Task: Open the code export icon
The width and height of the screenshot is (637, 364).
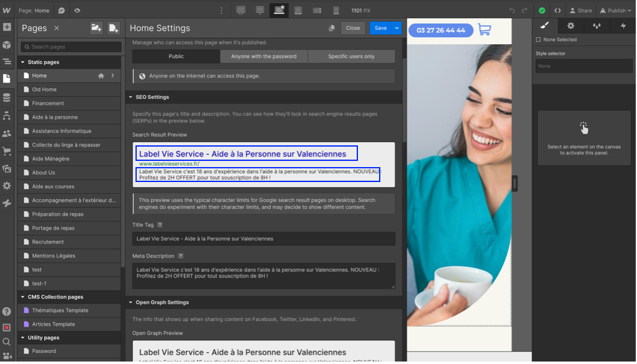Action: point(558,11)
